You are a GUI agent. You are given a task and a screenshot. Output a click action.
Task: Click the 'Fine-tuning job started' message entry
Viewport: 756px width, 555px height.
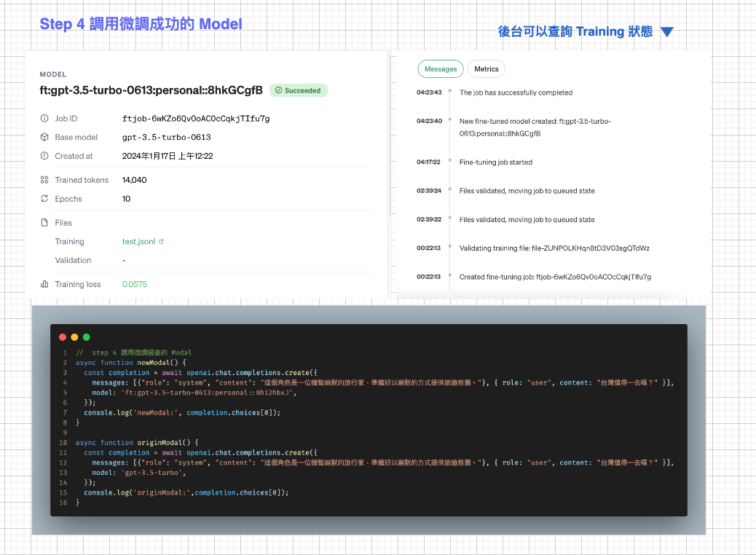495,162
